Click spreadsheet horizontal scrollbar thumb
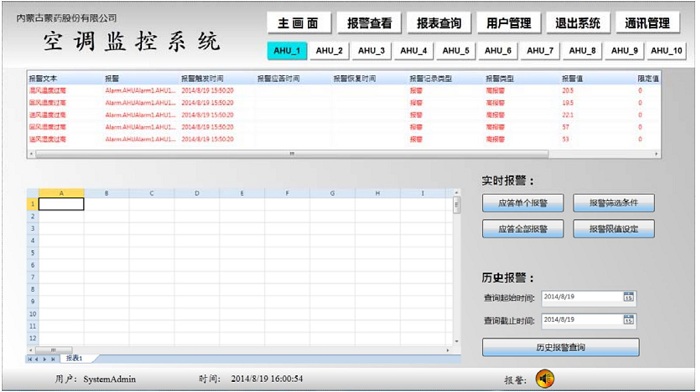The width and height of the screenshot is (700, 392). [x=54, y=350]
